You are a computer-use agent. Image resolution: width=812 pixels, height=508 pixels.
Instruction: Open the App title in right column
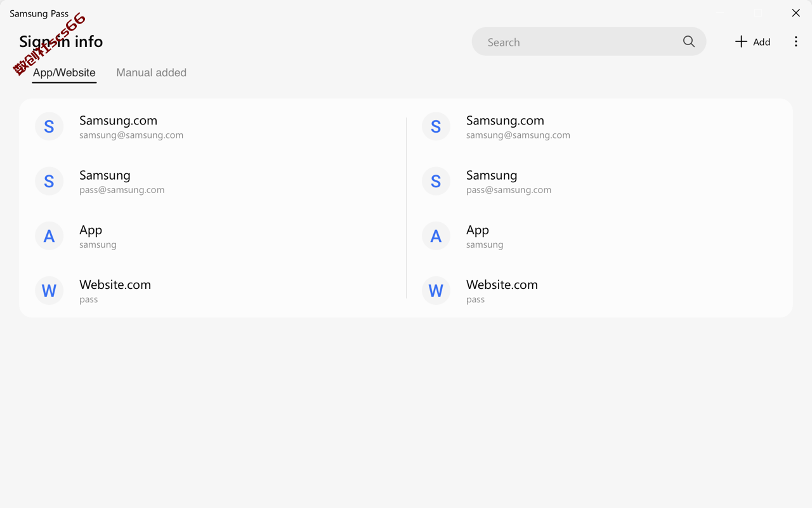click(478, 230)
